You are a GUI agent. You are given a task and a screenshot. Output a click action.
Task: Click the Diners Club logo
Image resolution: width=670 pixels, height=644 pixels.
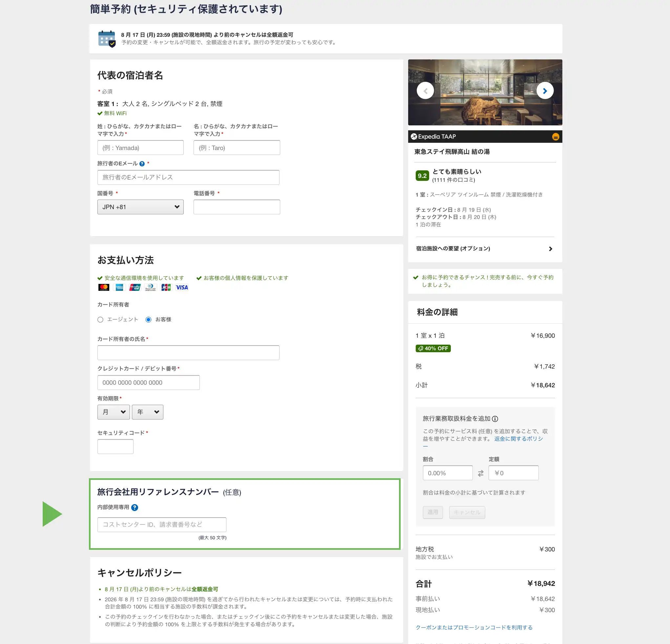150,287
